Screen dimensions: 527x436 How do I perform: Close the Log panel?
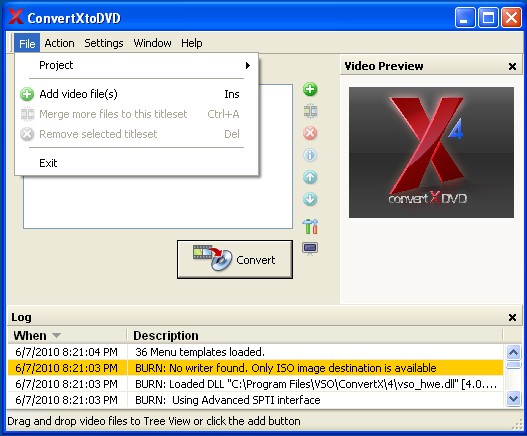click(x=512, y=317)
